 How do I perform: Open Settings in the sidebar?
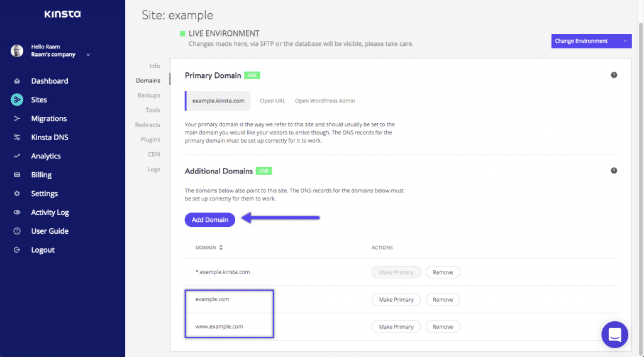[x=45, y=194]
